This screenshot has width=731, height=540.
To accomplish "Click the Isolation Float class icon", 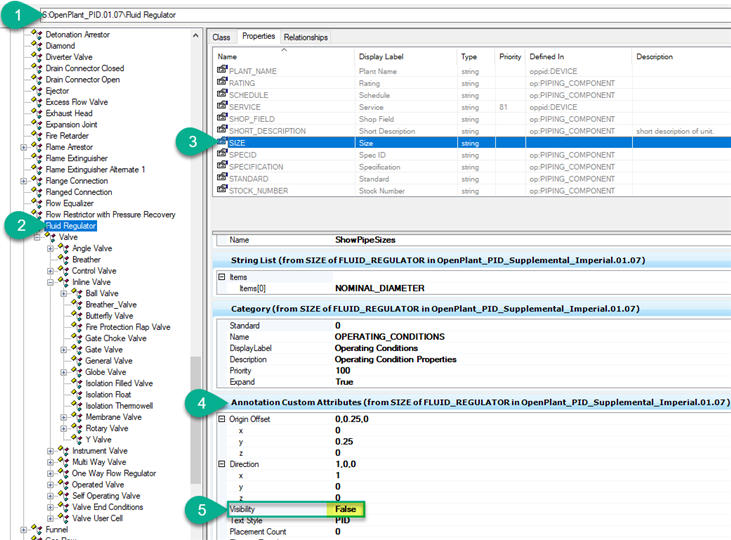I will [77, 395].
